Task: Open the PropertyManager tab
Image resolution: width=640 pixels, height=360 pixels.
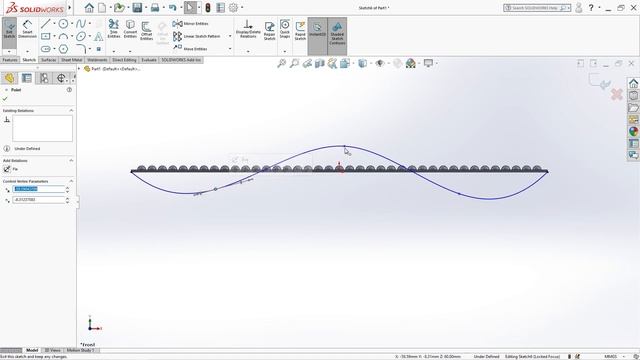Action: (27, 78)
